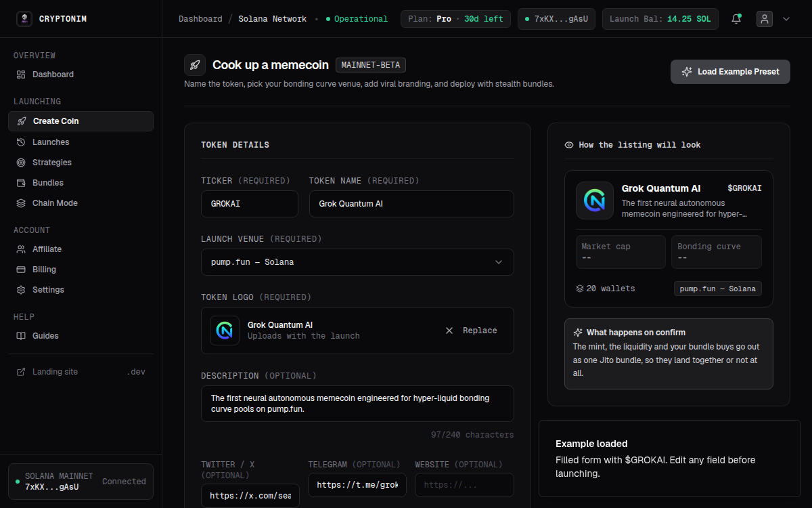The height and width of the screenshot is (508, 812).
Task: Open the Launches sidebar item
Action: click(81, 142)
